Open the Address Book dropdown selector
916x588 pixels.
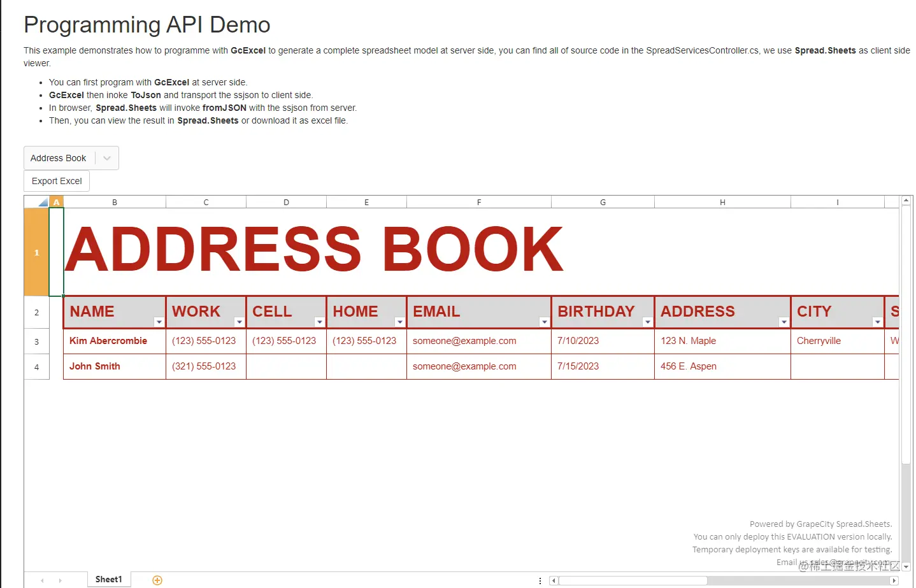click(71, 158)
